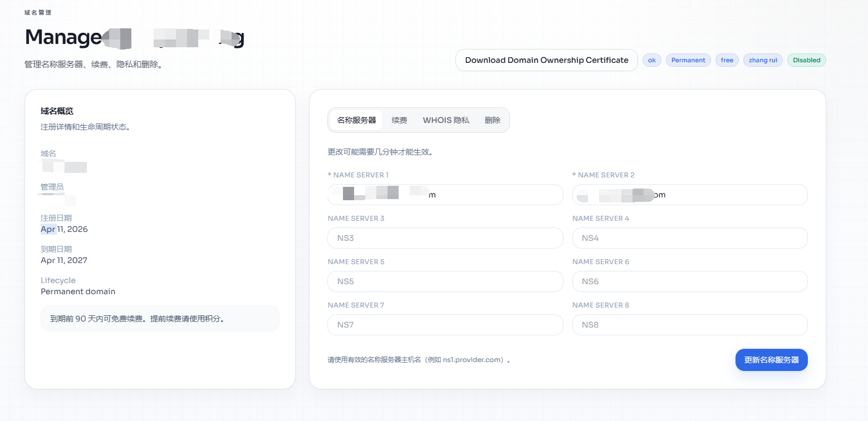The image size is (868, 421).
Task: Open the 续费 tab
Action: click(x=399, y=120)
